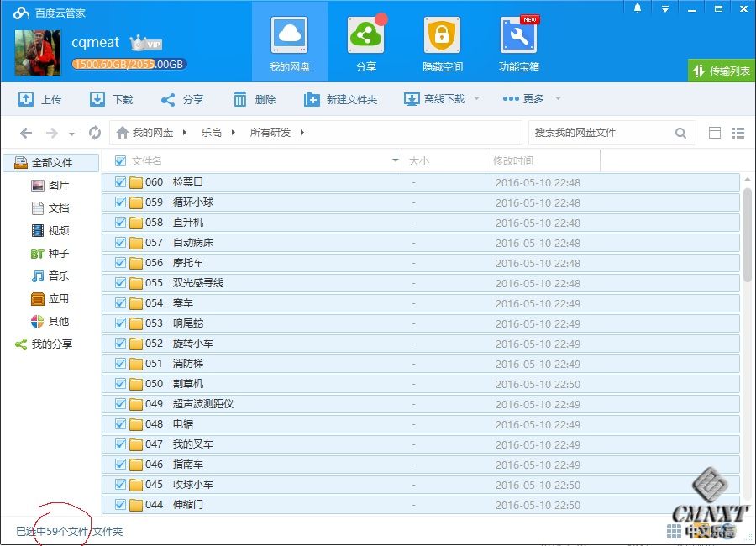Screen dimensions: 756x546
Task: Toggle the select-all checkbox beside 文件名
Action: click(x=120, y=160)
